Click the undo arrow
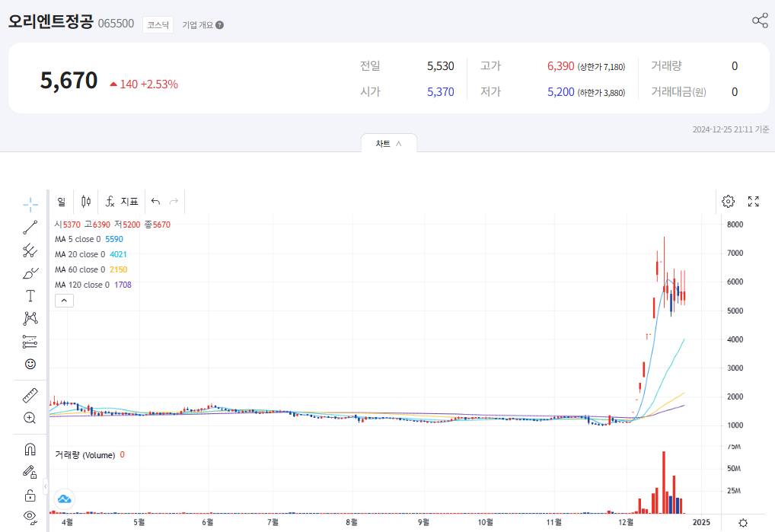Image resolution: width=775 pixels, height=532 pixels. pos(156,202)
